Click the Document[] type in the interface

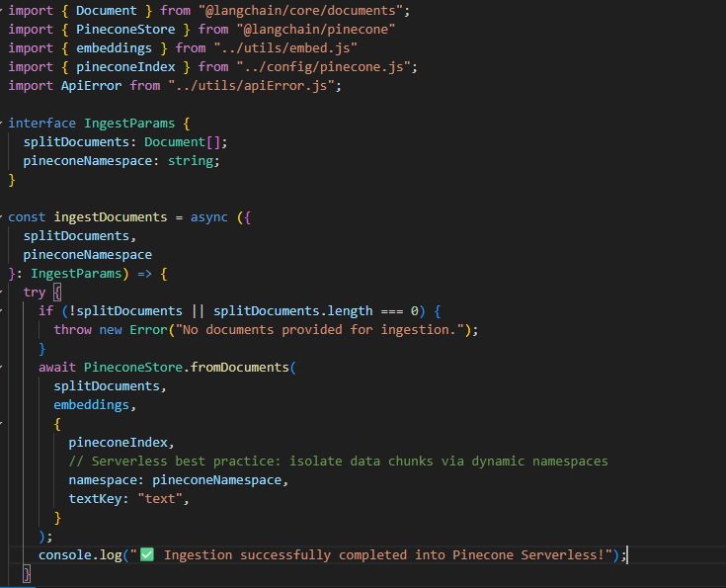(x=182, y=141)
